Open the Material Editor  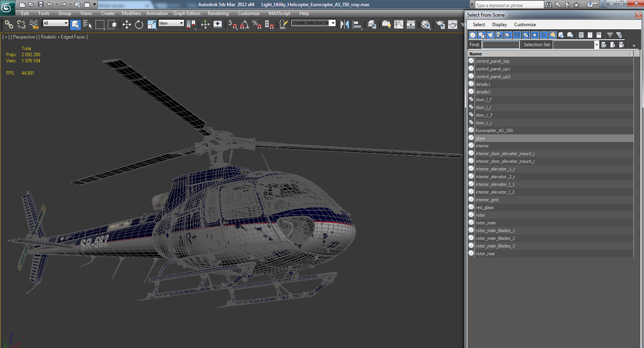coord(426,24)
